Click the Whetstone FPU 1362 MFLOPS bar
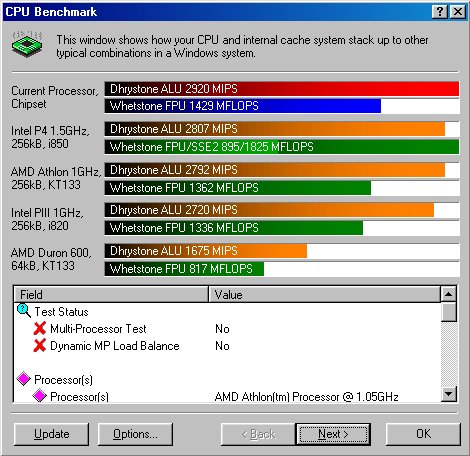470x456 pixels. tap(238, 188)
